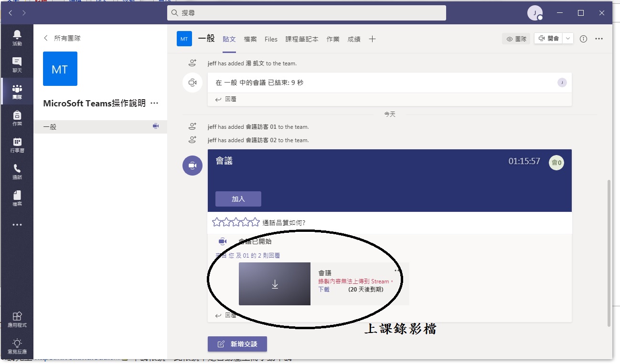Click the 搜尋 search box
Screen dimensions: 620x364
(307, 13)
